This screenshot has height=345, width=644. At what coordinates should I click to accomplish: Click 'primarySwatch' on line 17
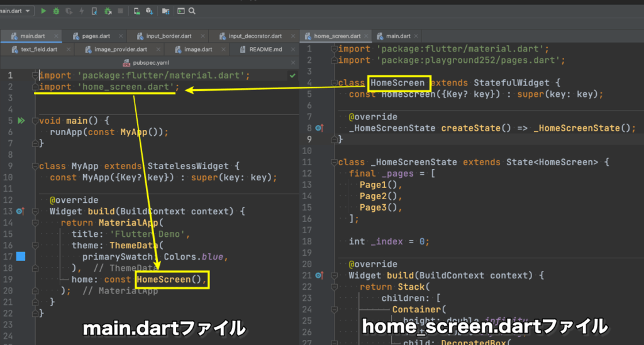pyautogui.click(x=118, y=257)
